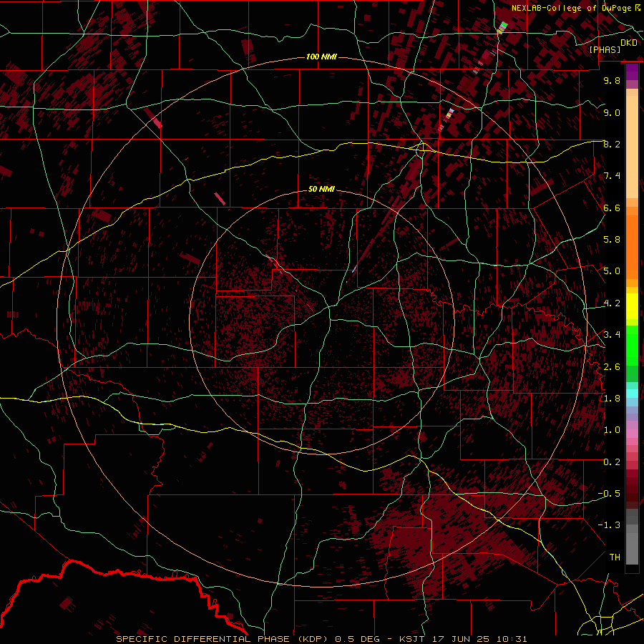Click the 6.6 scale value
This screenshot has height=644, width=644.
tap(612, 208)
